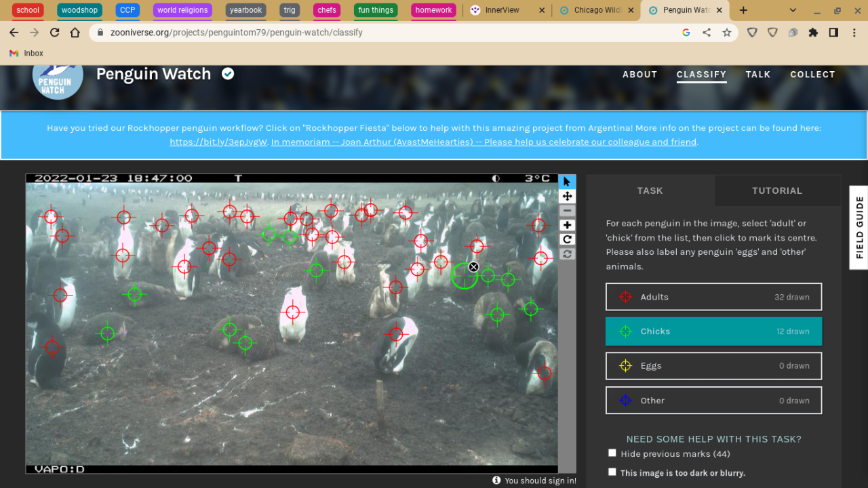Screen dimensions: 868x488
Task: Click the selected green chick circle mark
Action: pos(465,275)
